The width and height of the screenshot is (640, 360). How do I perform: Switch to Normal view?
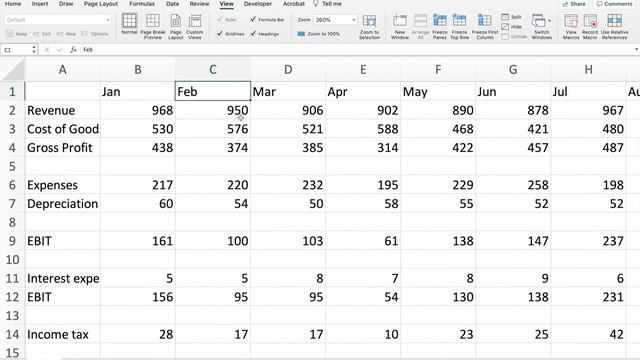tap(129, 24)
